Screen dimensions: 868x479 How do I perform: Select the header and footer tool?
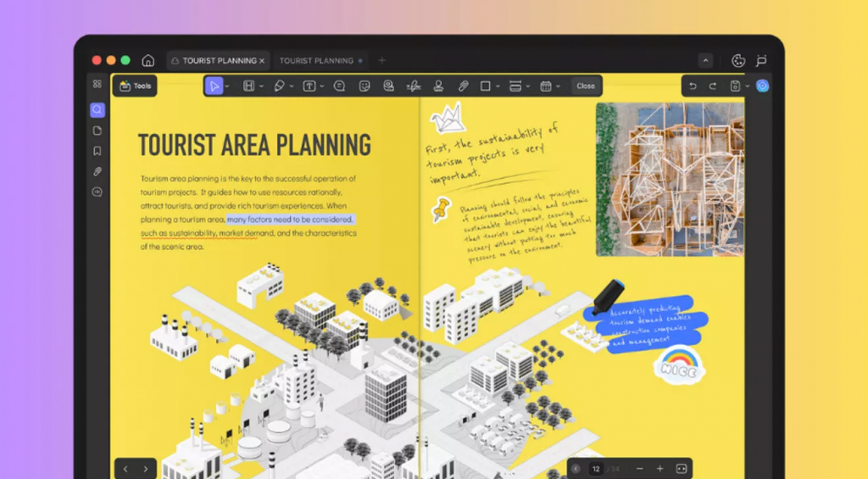point(515,86)
